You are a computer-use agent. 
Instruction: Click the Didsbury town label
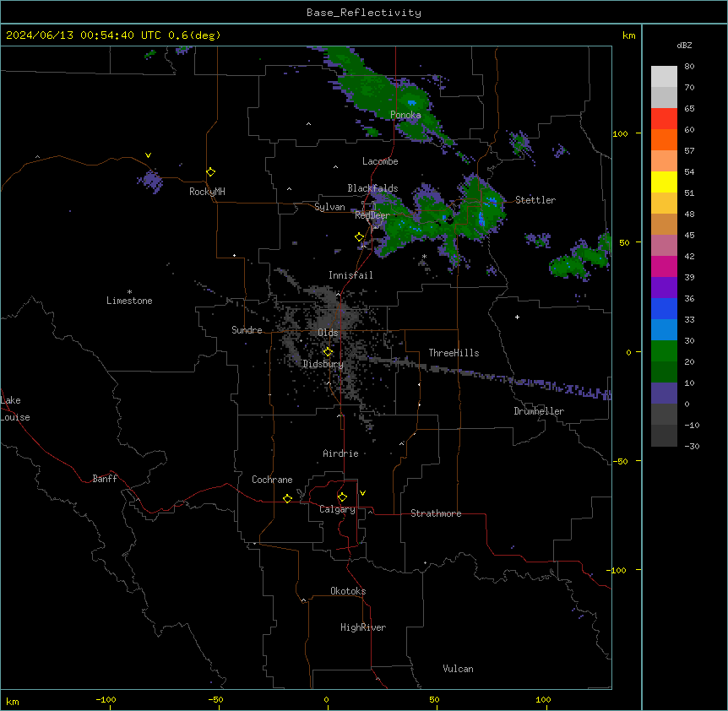click(323, 364)
